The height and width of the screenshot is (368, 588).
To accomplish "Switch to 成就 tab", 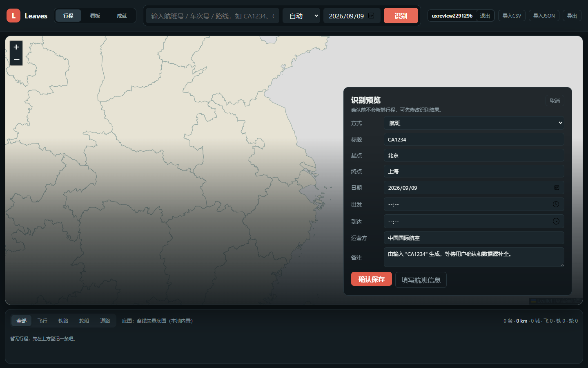I will [x=122, y=16].
